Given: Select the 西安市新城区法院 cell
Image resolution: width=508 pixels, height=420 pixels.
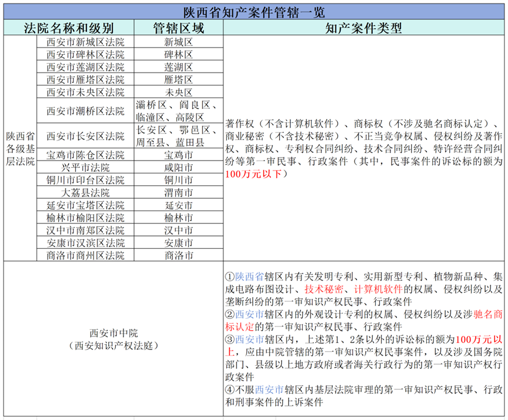Looking at the screenshot, I should (85, 42).
